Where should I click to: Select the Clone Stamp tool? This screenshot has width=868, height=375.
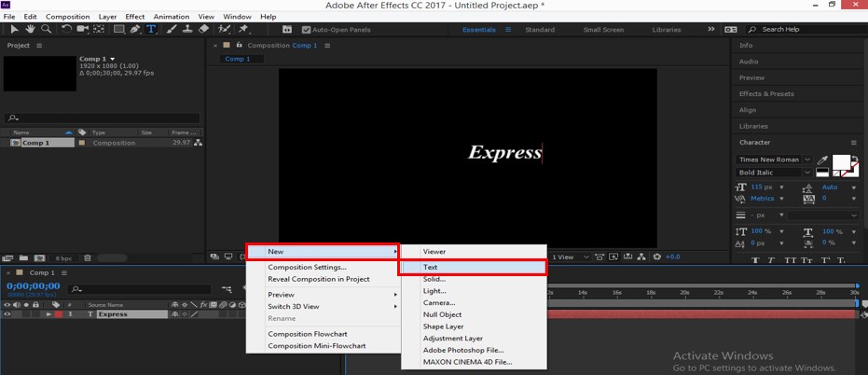tap(188, 29)
